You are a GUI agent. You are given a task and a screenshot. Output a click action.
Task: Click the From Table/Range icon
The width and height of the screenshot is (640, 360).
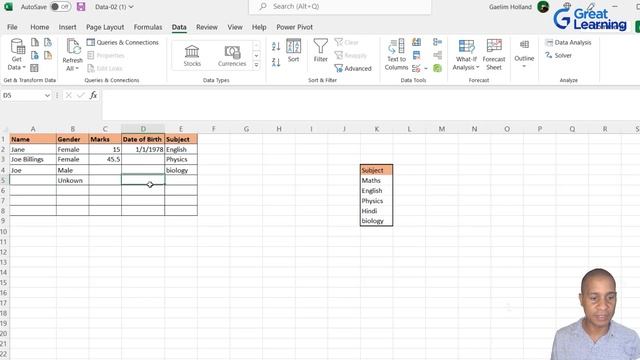point(35,68)
